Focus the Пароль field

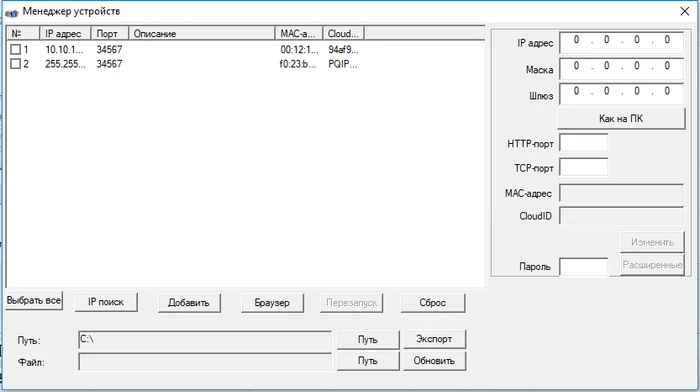click(583, 267)
